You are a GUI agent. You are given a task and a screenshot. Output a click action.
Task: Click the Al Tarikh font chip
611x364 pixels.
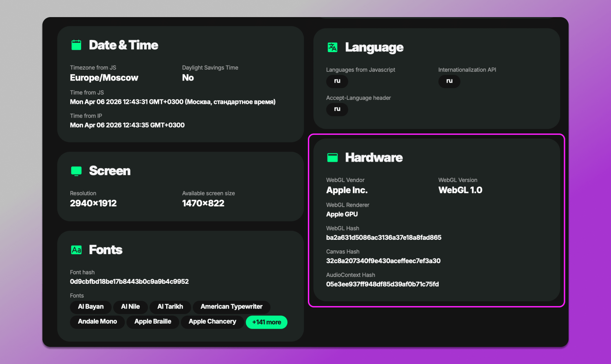coord(170,307)
